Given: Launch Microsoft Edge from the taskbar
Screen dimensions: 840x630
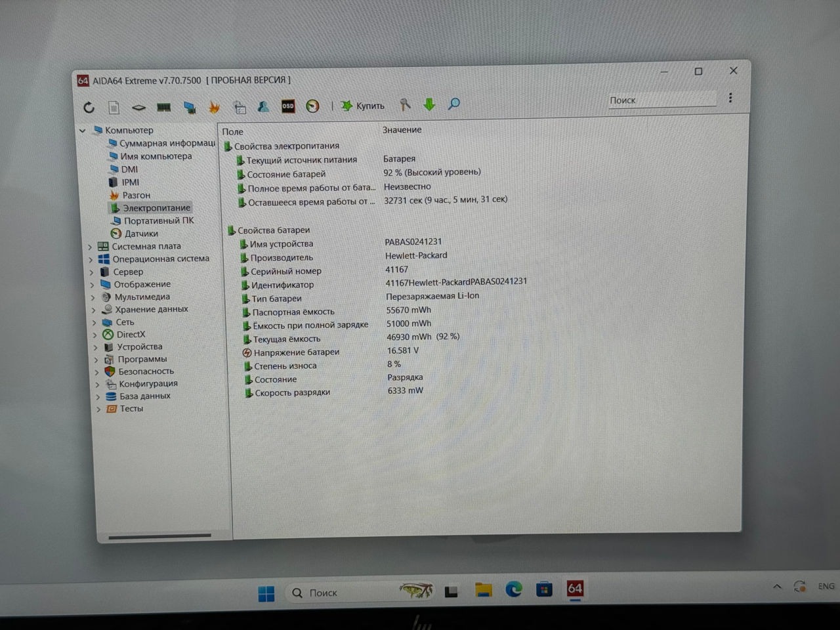Looking at the screenshot, I should (513, 589).
